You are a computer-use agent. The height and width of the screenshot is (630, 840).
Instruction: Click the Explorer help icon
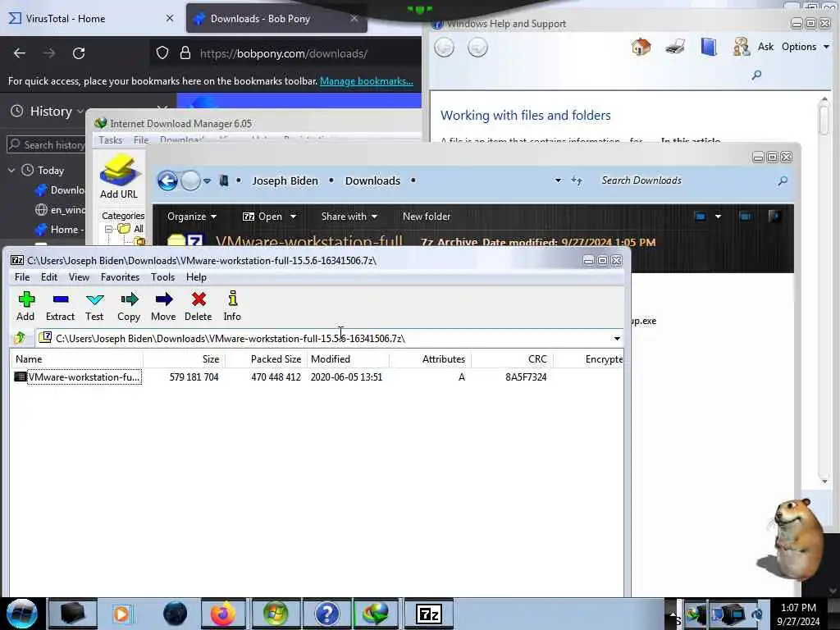pos(774,216)
